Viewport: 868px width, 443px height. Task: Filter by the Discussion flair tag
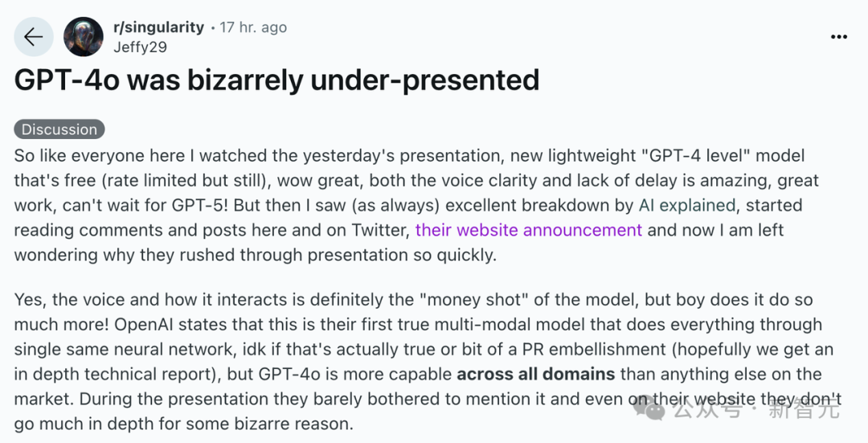pyautogui.click(x=59, y=129)
